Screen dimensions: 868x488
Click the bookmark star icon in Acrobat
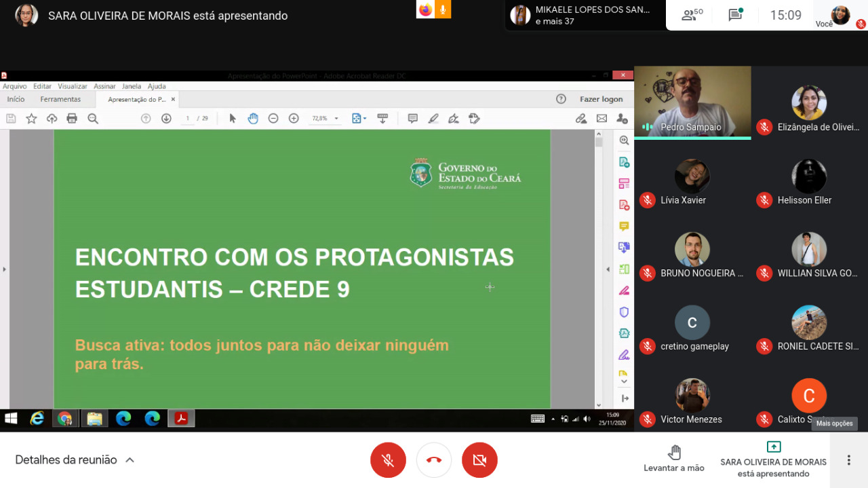click(x=31, y=119)
